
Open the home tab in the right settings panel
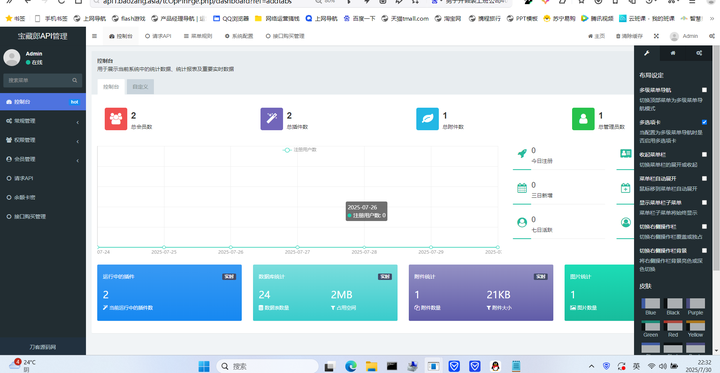coord(673,53)
